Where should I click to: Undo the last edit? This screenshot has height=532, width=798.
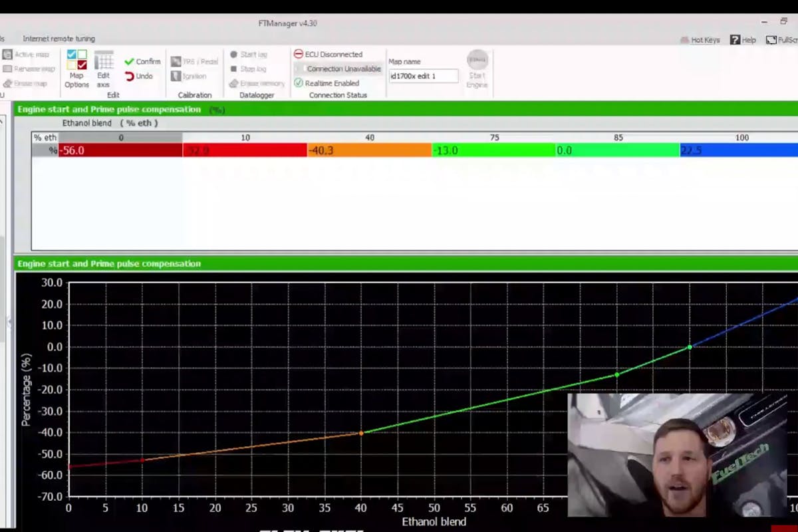click(138, 76)
